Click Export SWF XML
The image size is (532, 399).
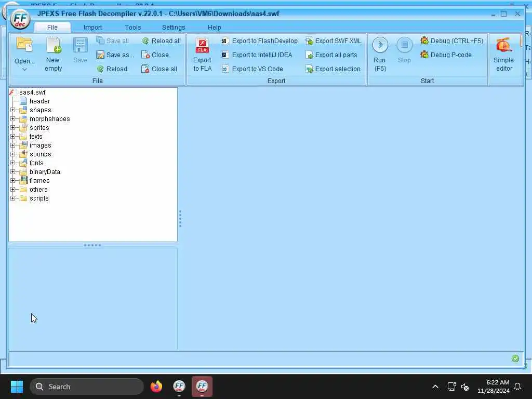click(x=333, y=41)
